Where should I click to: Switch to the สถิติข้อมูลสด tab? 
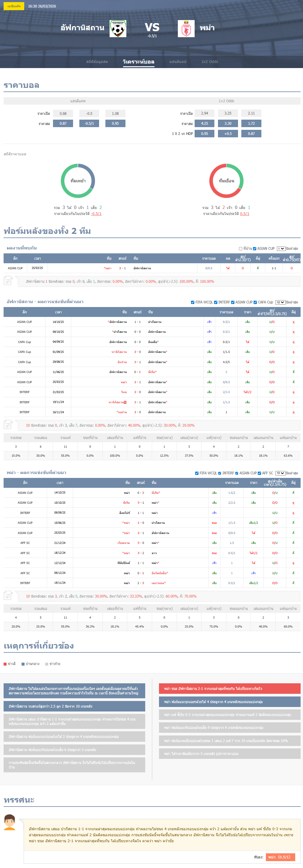coord(97,62)
